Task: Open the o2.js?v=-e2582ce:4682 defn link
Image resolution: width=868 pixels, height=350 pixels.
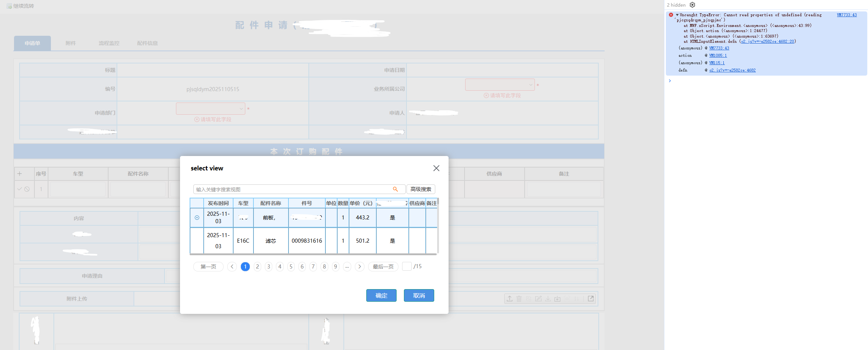Action: [x=732, y=70]
